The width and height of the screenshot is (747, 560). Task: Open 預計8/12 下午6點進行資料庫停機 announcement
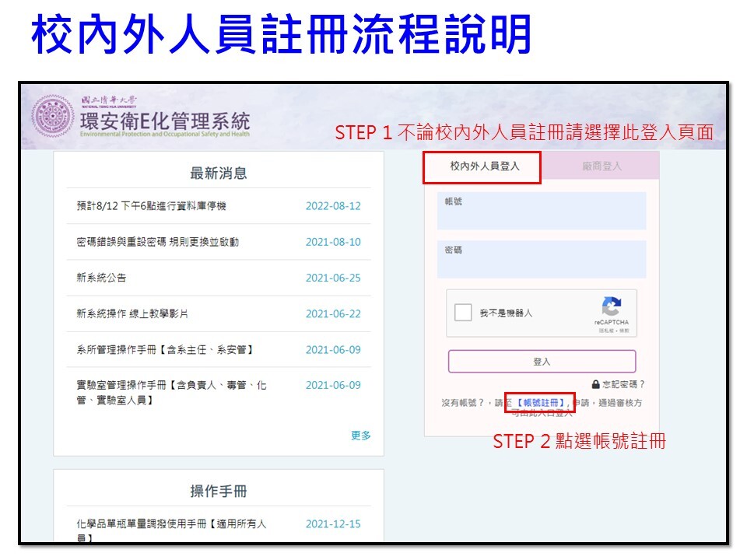pos(146,206)
